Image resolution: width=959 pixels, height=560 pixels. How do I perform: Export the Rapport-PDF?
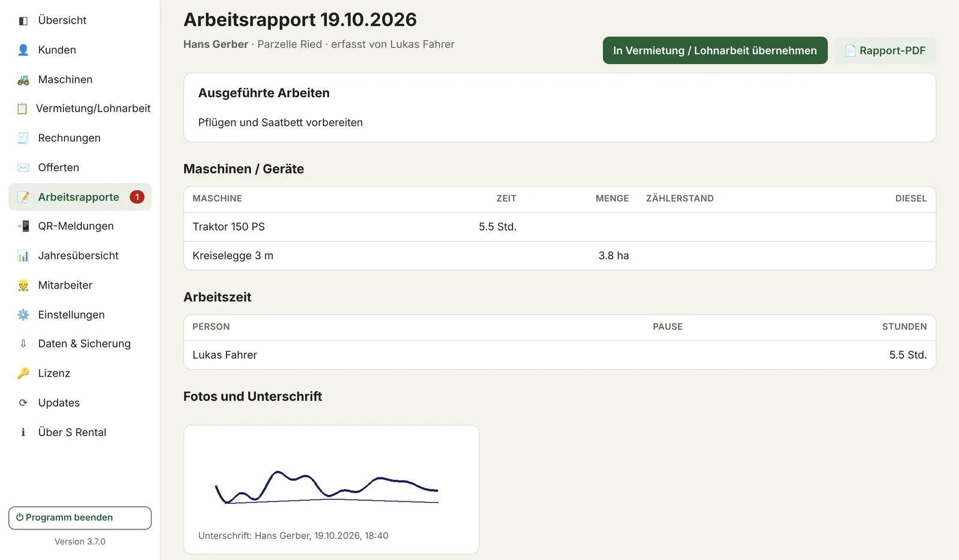[x=885, y=50]
